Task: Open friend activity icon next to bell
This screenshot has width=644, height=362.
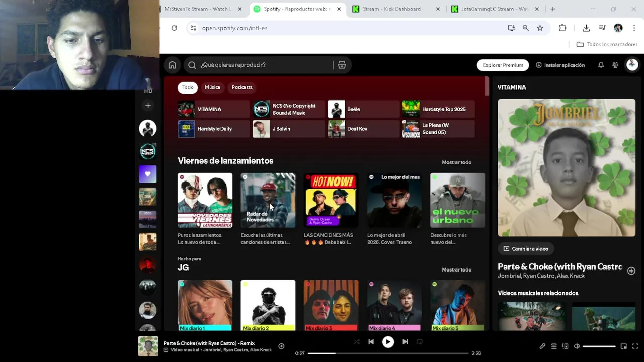Action: (x=615, y=65)
